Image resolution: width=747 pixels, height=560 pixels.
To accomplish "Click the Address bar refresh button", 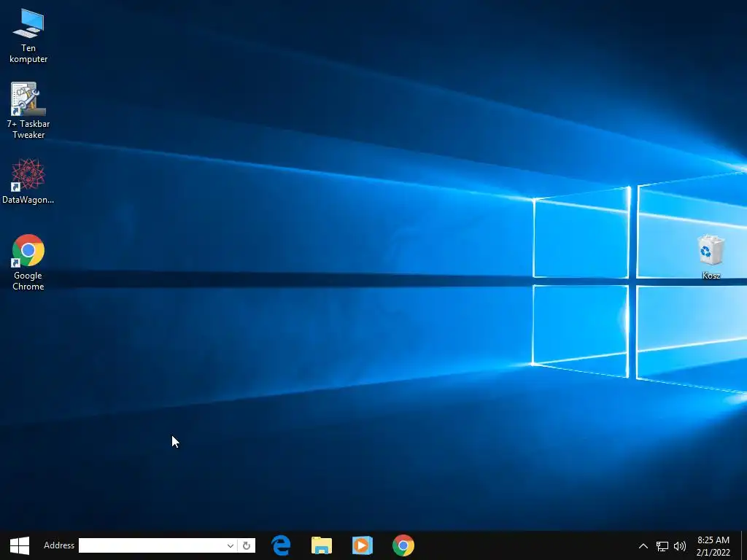I will point(247,545).
